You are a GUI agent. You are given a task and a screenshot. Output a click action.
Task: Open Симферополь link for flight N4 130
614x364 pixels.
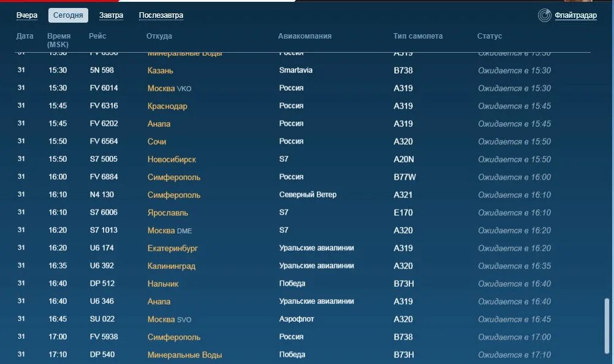pos(174,195)
